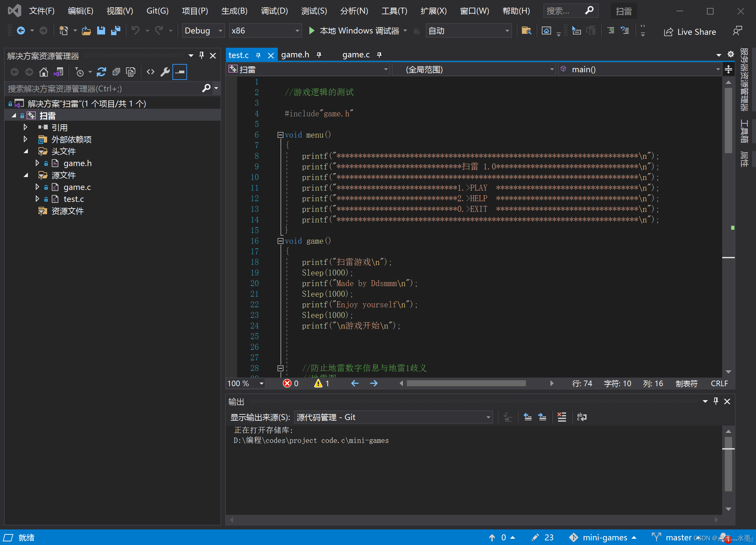Click the Pending Changes Filter clock icon
This screenshot has width=756, height=545.
tap(80, 72)
